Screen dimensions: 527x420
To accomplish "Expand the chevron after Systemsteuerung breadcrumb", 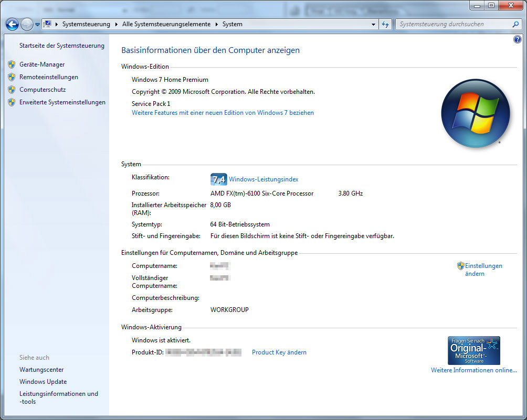I will [x=117, y=24].
